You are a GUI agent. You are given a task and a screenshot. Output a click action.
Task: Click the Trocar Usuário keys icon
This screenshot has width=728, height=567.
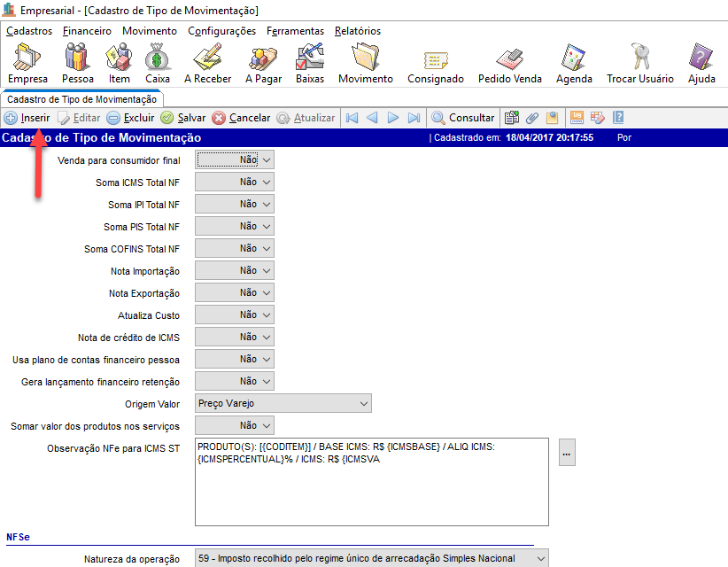pos(639,62)
